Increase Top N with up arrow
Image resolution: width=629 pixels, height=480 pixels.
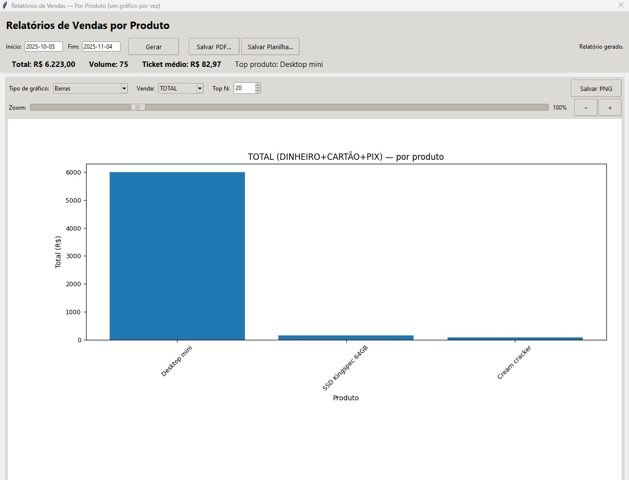point(257,85)
